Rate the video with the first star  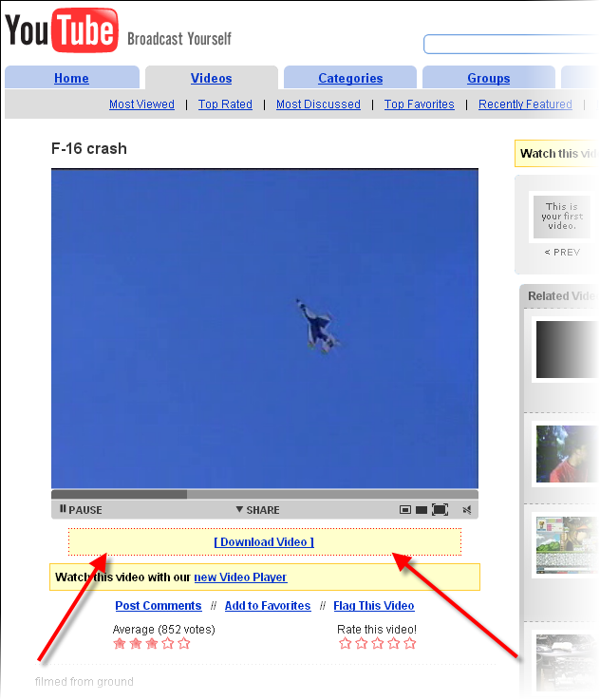[x=346, y=643]
